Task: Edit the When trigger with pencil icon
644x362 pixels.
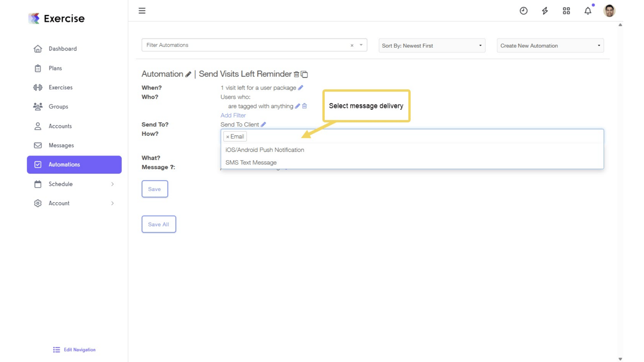Action: point(300,88)
